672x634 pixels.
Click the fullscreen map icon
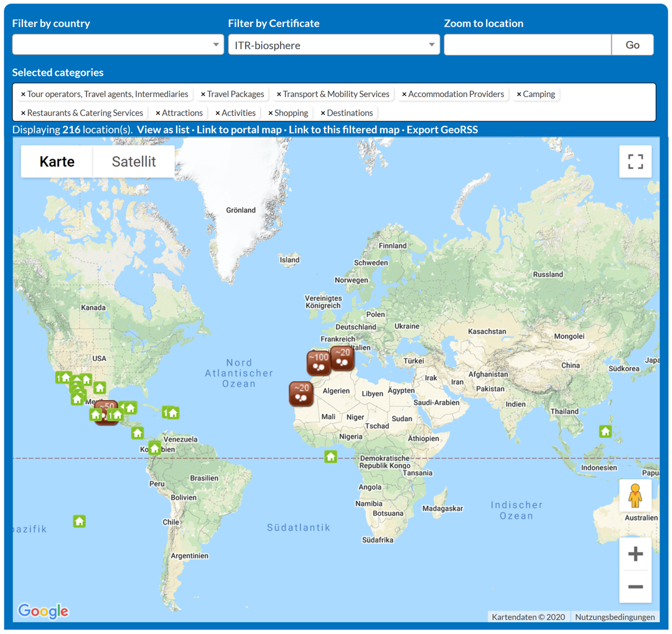click(x=635, y=162)
